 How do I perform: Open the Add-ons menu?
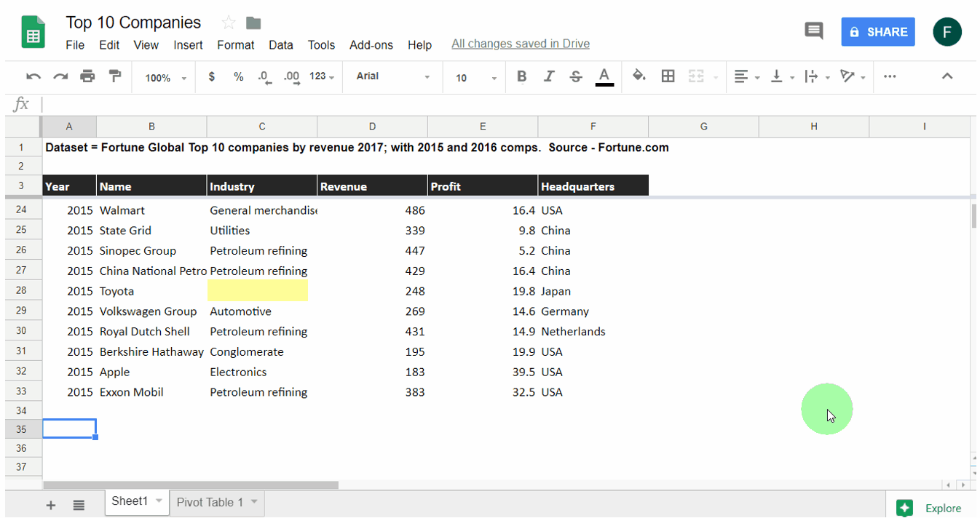click(371, 45)
